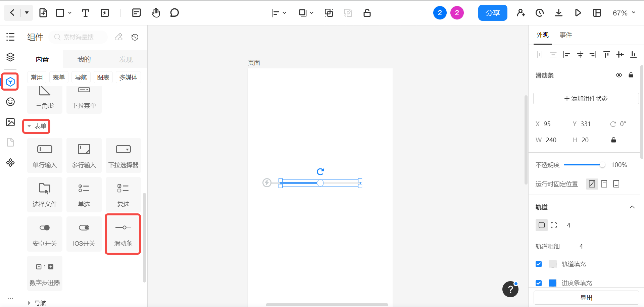
Task: Toggle visibility eye for 滑动条
Action: pyautogui.click(x=619, y=75)
